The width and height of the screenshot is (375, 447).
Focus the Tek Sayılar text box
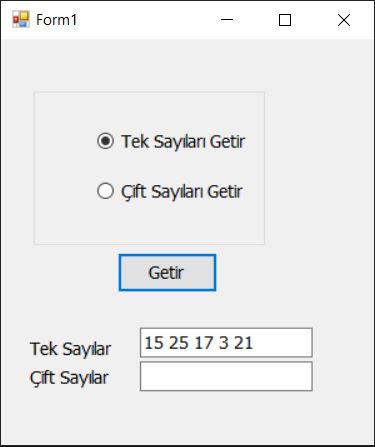click(226, 343)
